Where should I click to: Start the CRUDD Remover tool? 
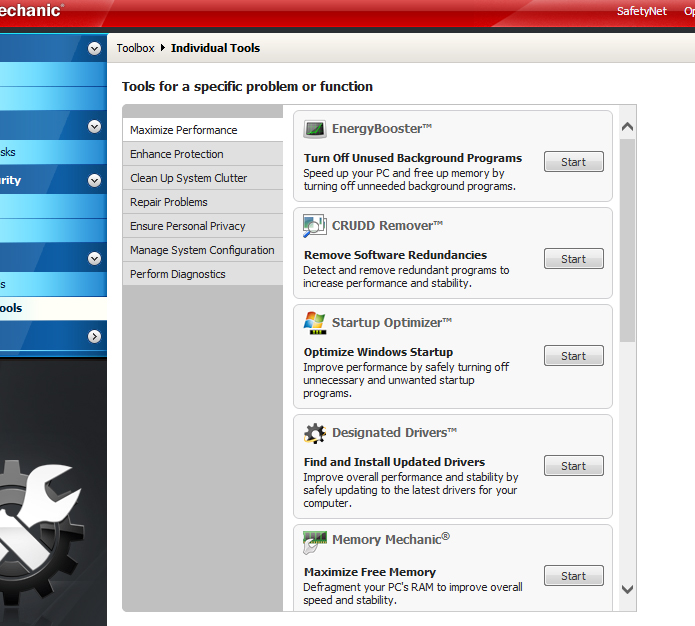[574, 259]
